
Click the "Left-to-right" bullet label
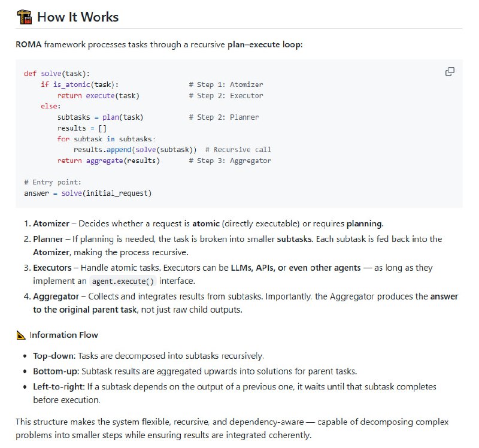point(59,386)
